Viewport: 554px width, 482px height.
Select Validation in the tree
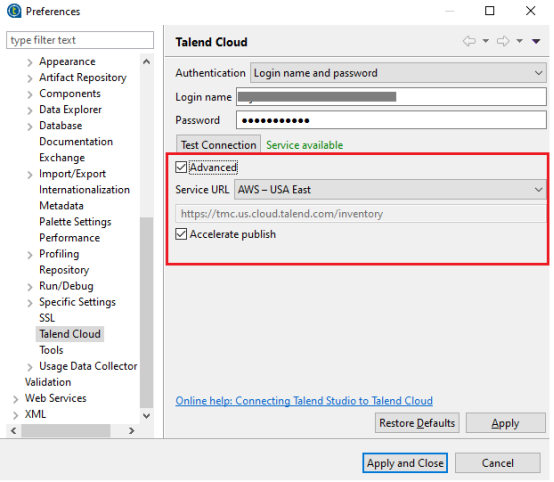click(x=48, y=382)
